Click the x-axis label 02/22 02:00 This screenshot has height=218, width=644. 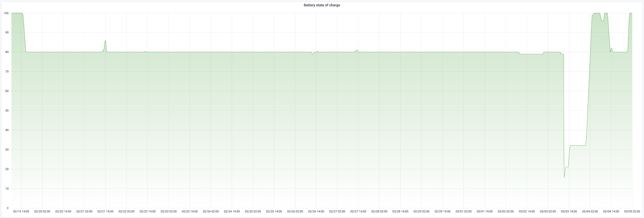click(x=127, y=212)
